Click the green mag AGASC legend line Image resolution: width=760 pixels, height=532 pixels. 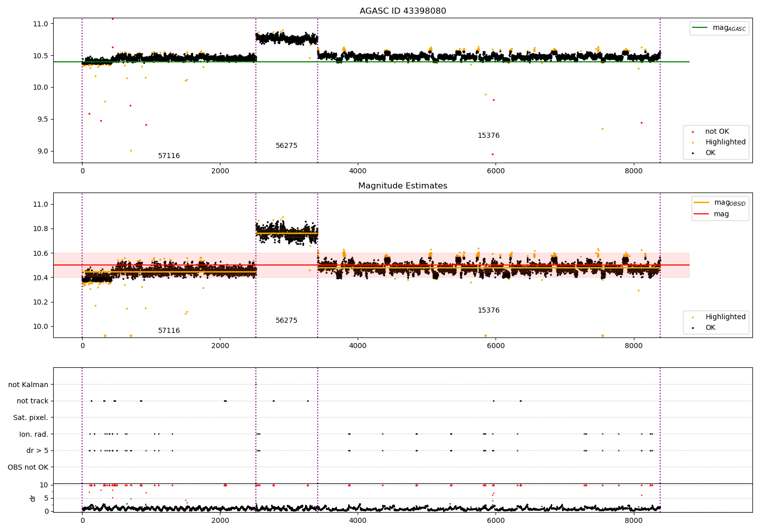(x=700, y=28)
